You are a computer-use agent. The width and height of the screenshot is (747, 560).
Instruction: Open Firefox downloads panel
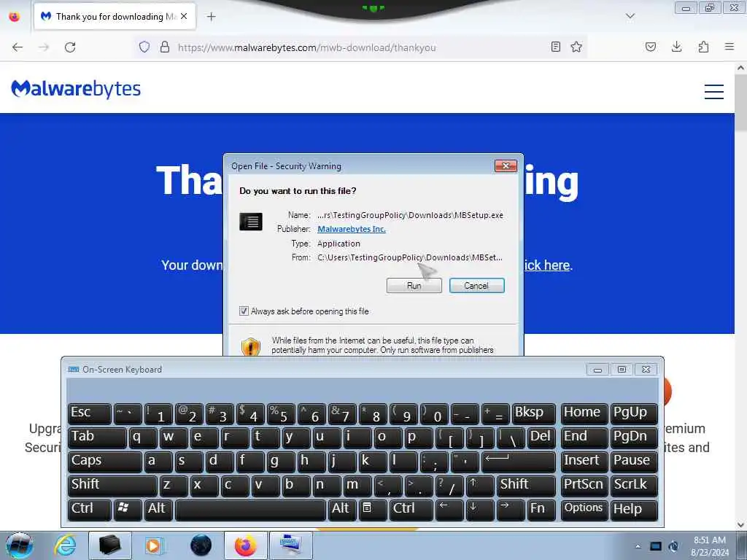676,47
